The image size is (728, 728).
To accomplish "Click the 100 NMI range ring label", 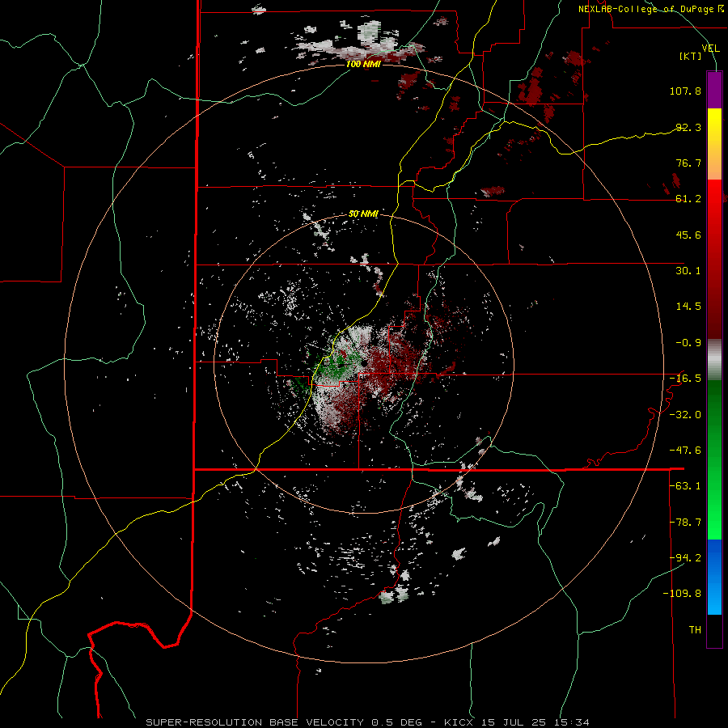I will click(x=363, y=64).
